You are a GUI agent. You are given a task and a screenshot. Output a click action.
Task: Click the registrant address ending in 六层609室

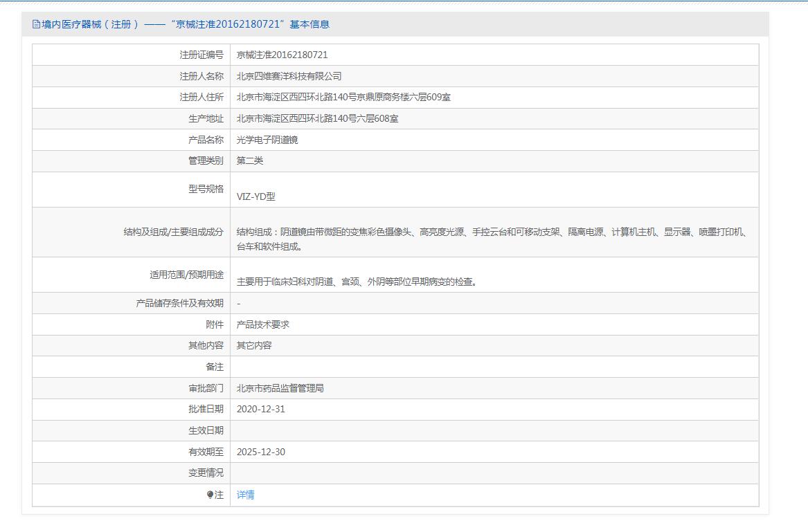coord(343,98)
